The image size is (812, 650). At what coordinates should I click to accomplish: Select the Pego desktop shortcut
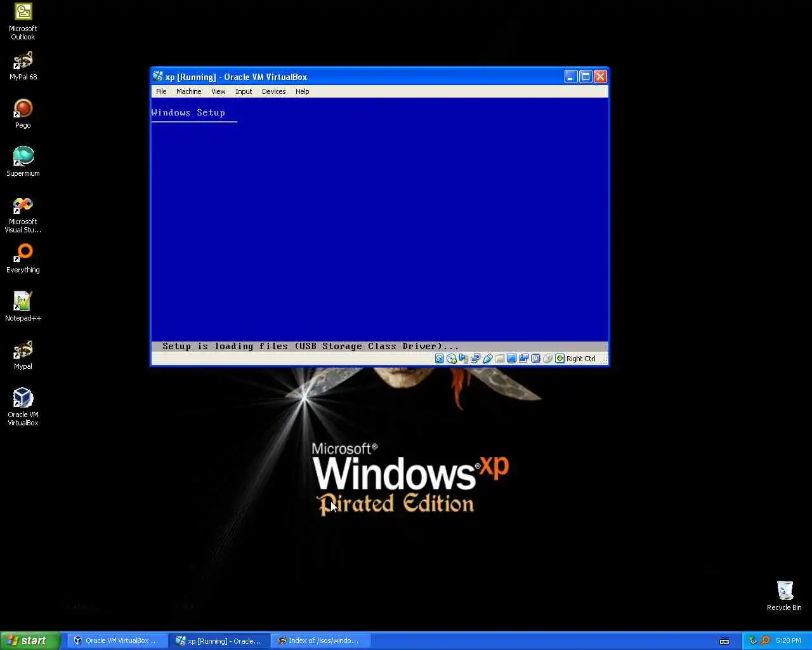[23, 114]
